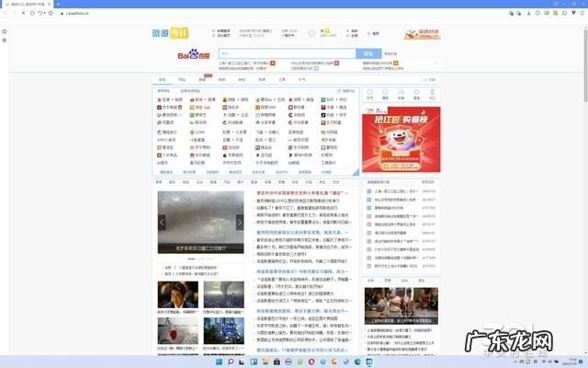Viewport: 588px width, 368px height.
Task: Open the Japanese flag thumbnail
Action: coord(178,331)
